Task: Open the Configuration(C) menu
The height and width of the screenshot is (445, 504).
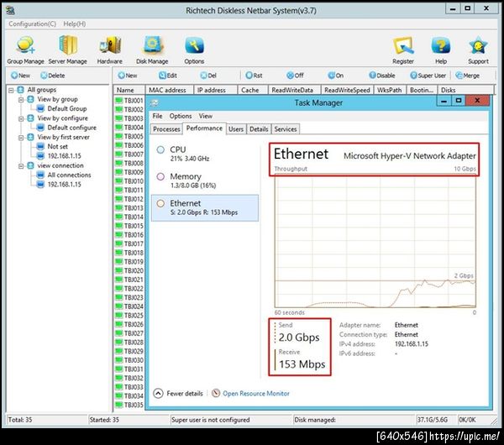Action: click(32, 24)
